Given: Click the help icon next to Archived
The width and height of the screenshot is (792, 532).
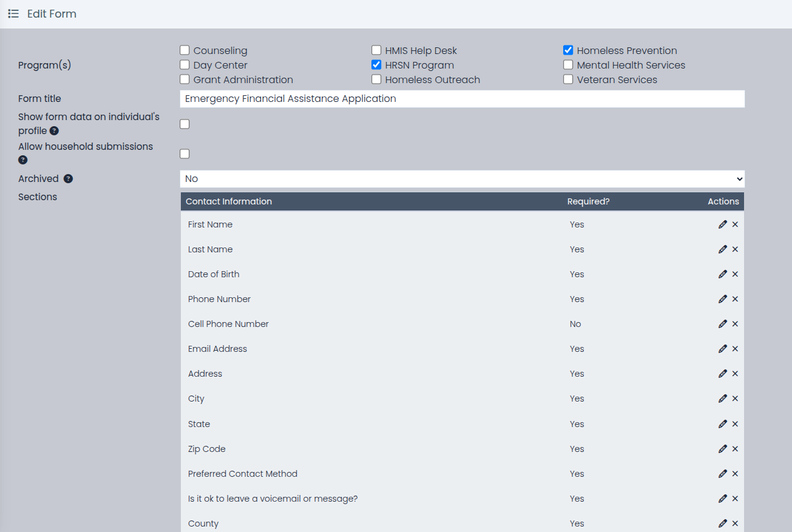Looking at the screenshot, I should [x=69, y=179].
